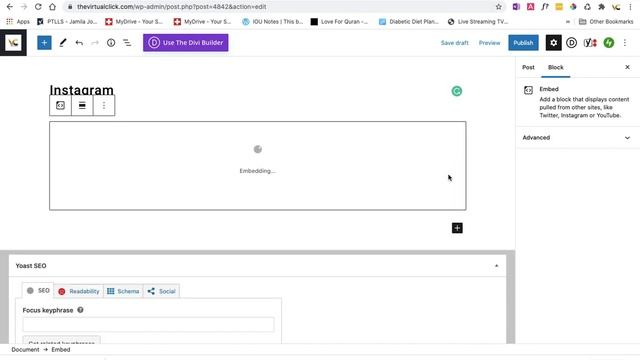This screenshot has width=640, height=360.
Task: Click the site logo to view posts
Action: coord(13,42)
